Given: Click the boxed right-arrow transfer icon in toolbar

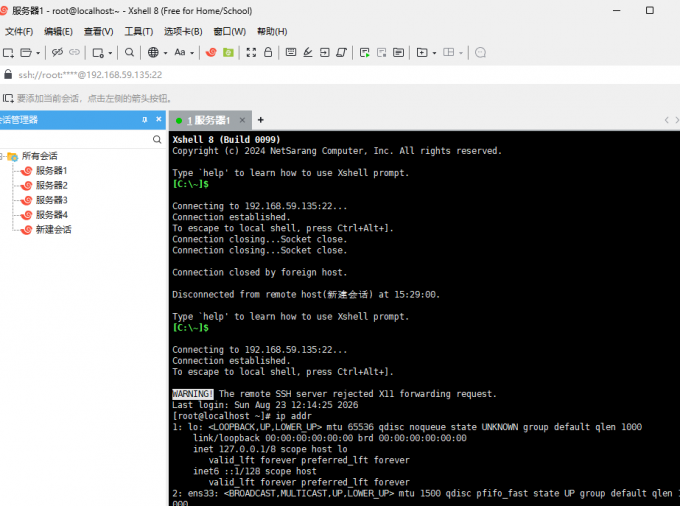Looking at the screenshot, I should click(324, 52).
